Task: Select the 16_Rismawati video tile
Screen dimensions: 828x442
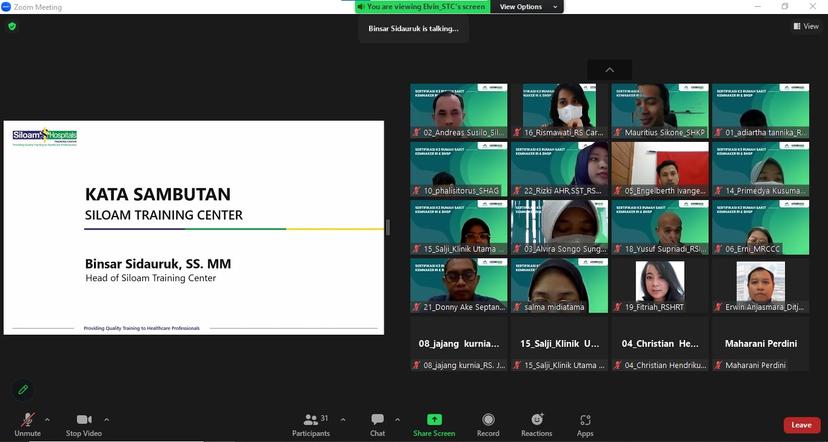Action: pyautogui.click(x=559, y=111)
